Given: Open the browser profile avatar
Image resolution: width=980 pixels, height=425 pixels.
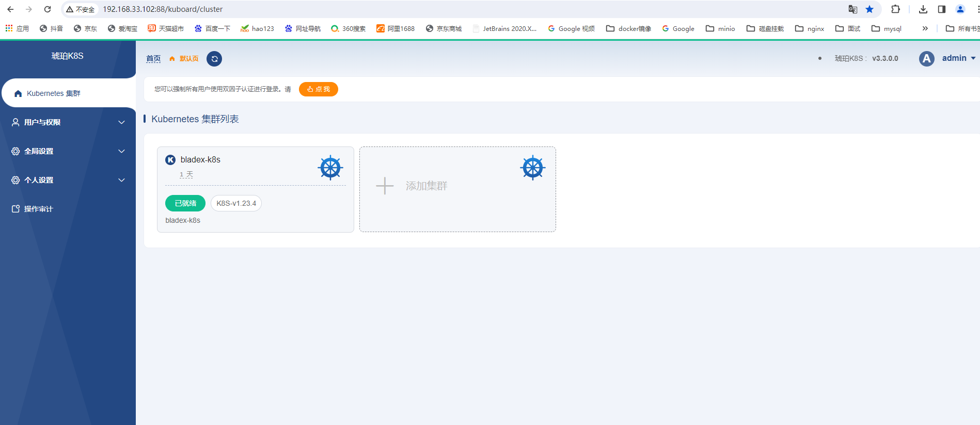Looking at the screenshot, I should pos(960,9).
